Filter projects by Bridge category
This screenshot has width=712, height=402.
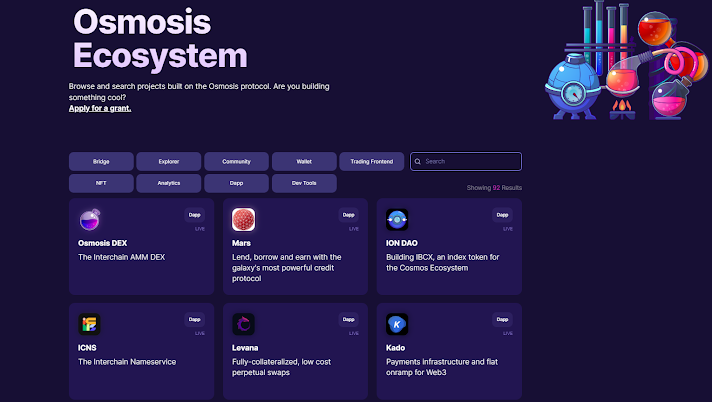coord(101,162)
